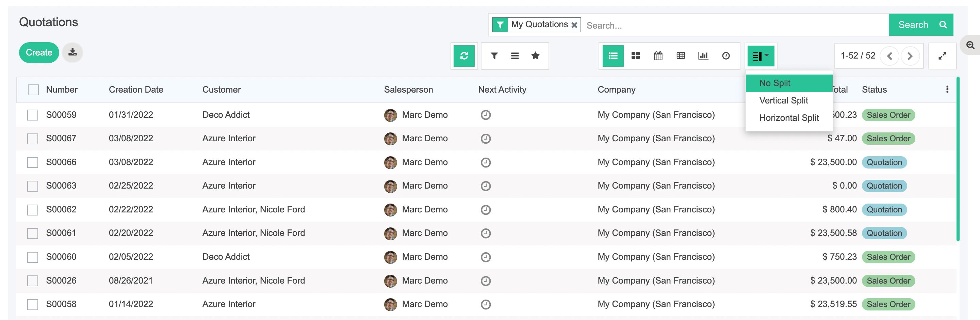Switch to graph chart view
The height and width of the screenshot is (320, 980).
pyautogui.click(x=703, y=56)
